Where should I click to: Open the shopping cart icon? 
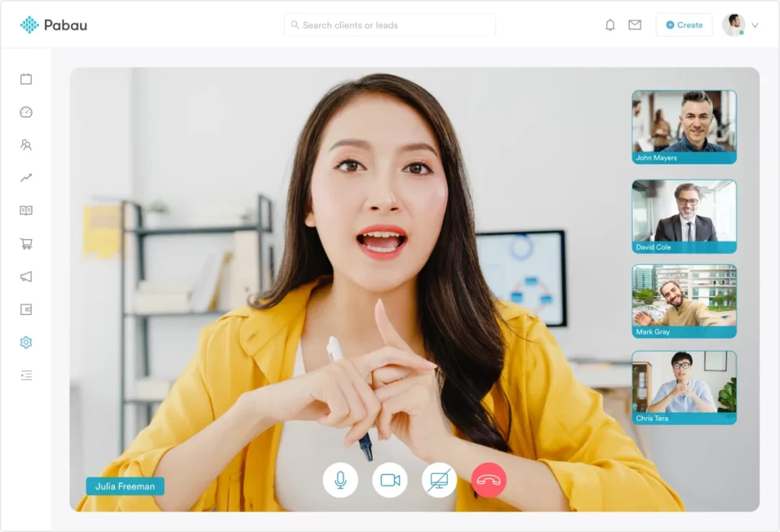[x=26, y=244]
